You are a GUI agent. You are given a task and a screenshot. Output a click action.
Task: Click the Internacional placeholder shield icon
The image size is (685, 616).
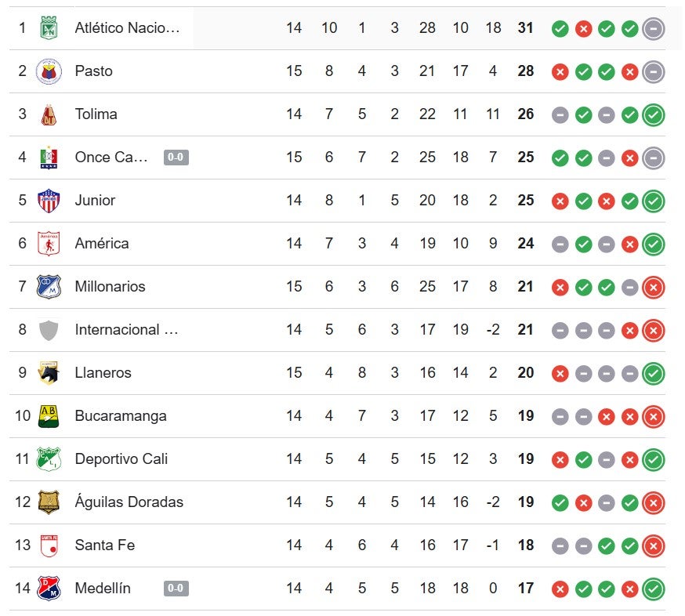[x=49, y=330]
